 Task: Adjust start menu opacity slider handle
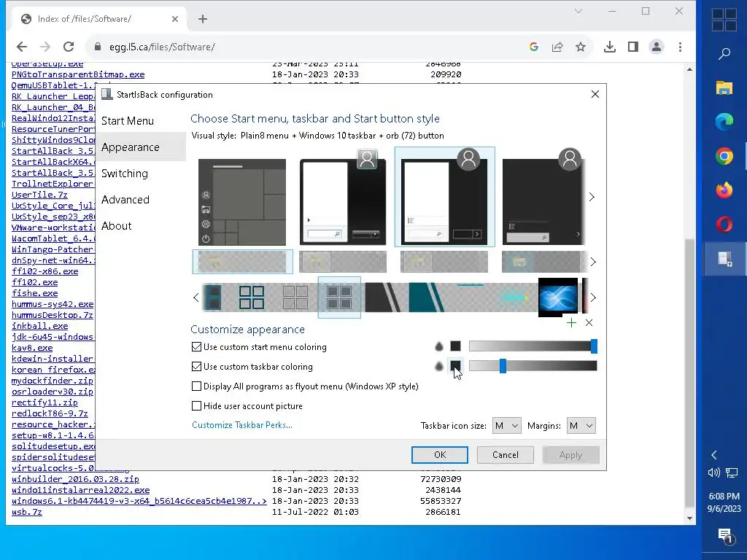pos(594,346)
